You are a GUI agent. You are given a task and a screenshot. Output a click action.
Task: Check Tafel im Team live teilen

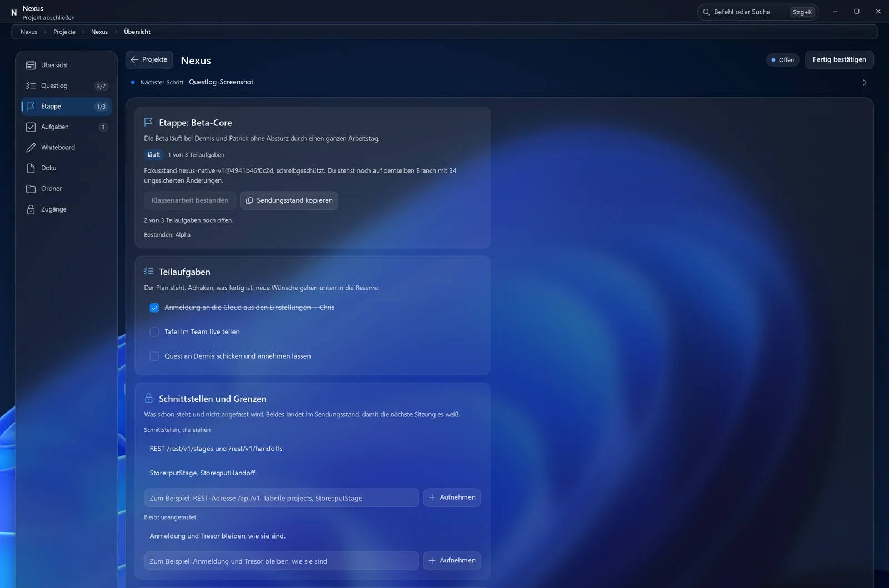coord(154,332)
